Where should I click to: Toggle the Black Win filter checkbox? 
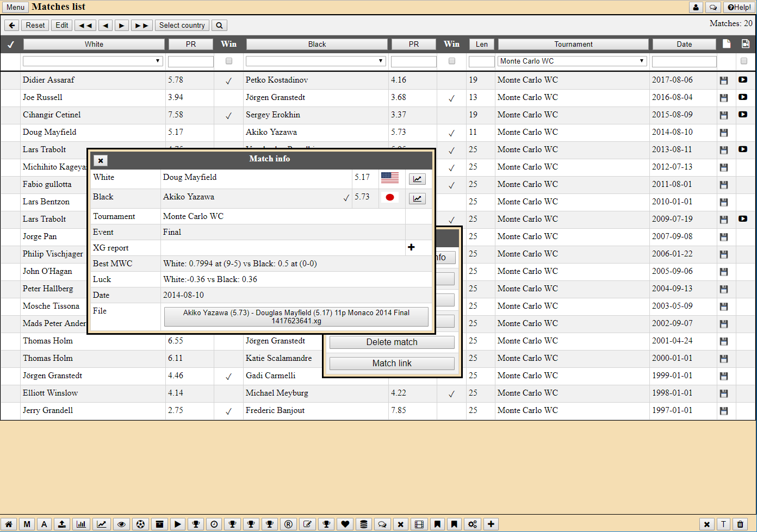pos(452,61)
